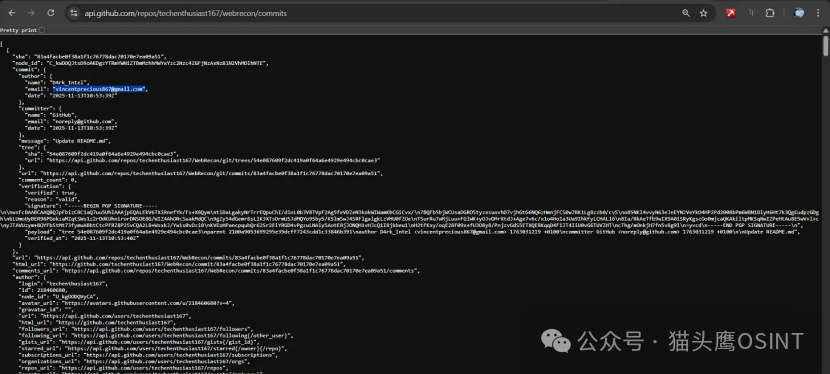Open the red pickaxe extension

731,13
